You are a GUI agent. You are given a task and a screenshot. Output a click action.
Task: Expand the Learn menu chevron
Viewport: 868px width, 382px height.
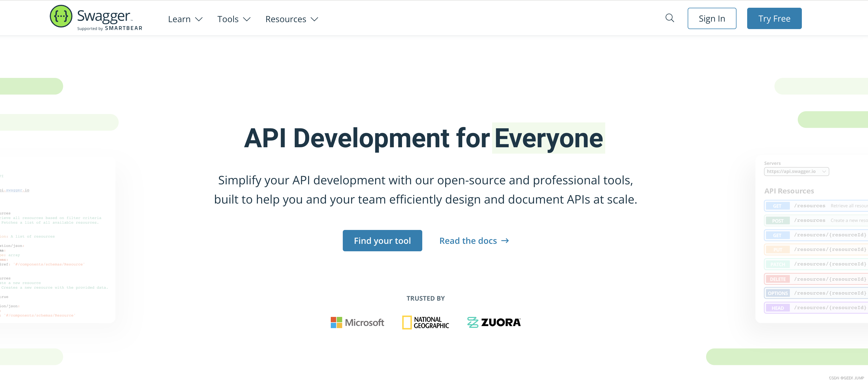pos(199,19)
